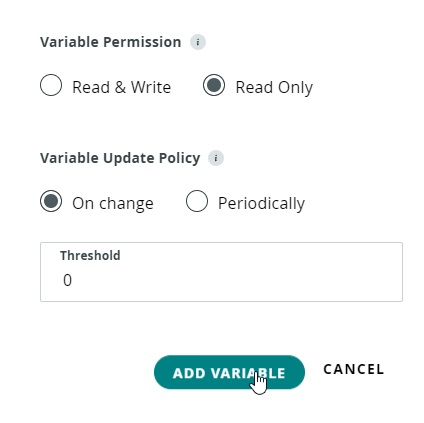The width and height of the screenshot is (424, 423).
Task: Select the On change radio circle
Action: (x=51, y=201)
